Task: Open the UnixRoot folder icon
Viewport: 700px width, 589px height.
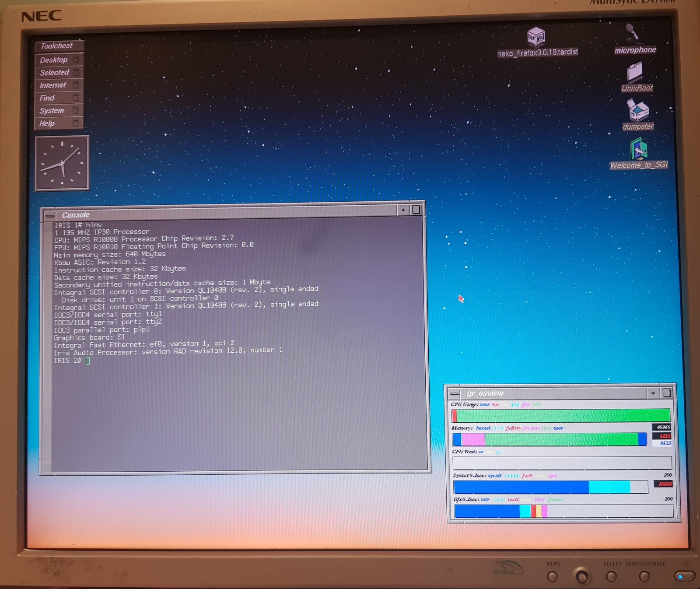Action: pos(635,72)
